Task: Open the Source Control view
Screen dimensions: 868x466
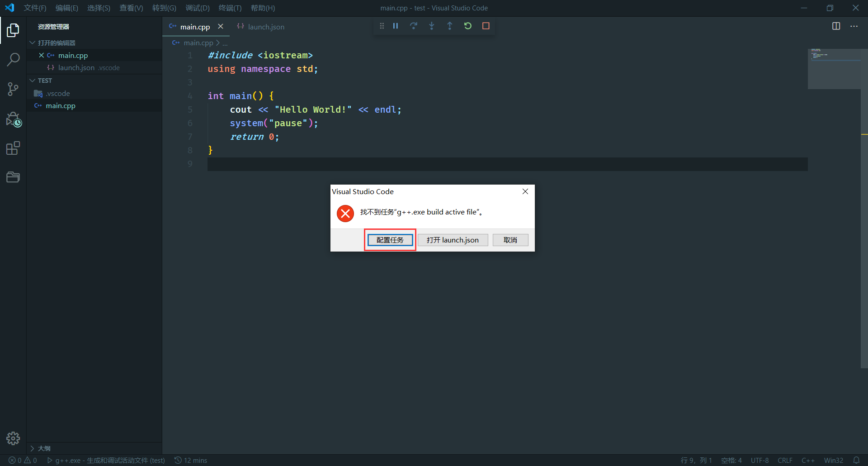Action: (13, 89)
